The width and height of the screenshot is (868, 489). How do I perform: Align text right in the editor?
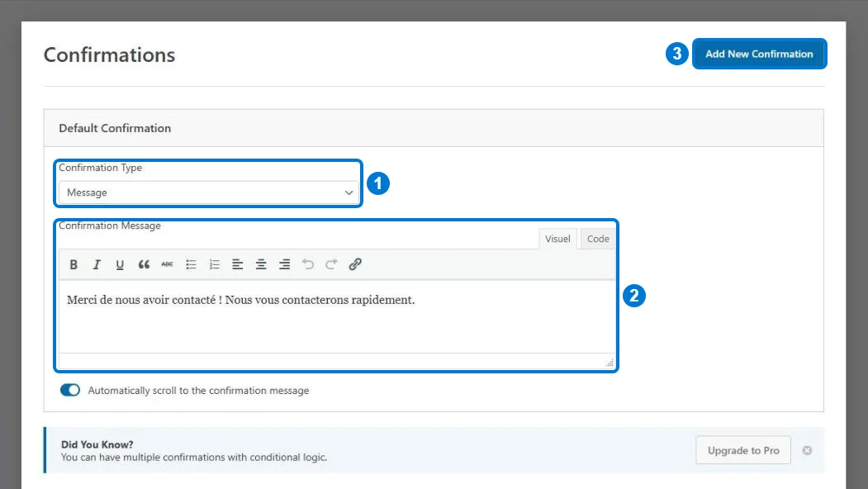coord(285,264)
